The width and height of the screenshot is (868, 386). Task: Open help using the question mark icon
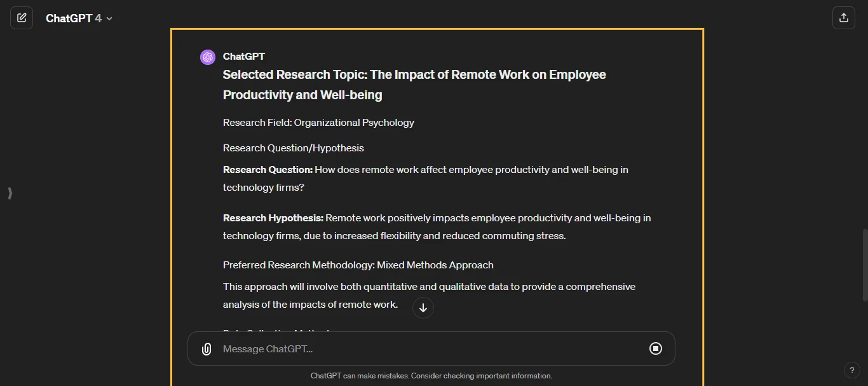click(x=852, y=370)
